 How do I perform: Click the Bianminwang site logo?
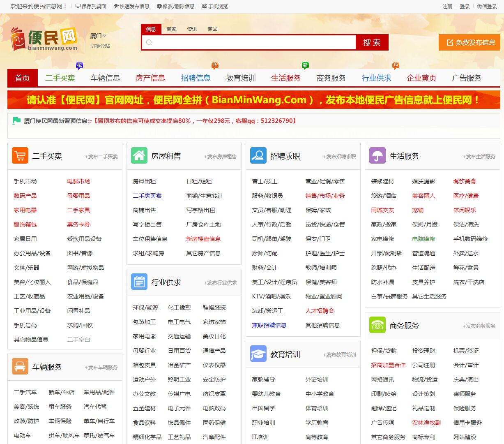point(44,39)
